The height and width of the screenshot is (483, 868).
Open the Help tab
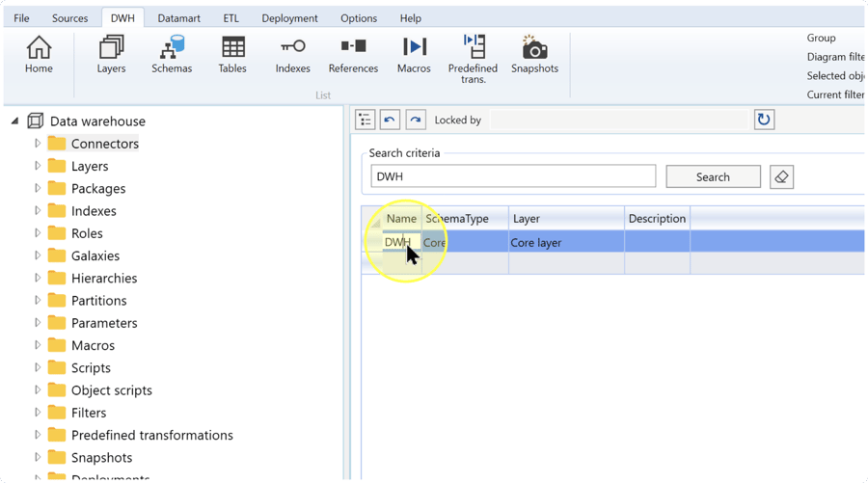coord(410,18)
